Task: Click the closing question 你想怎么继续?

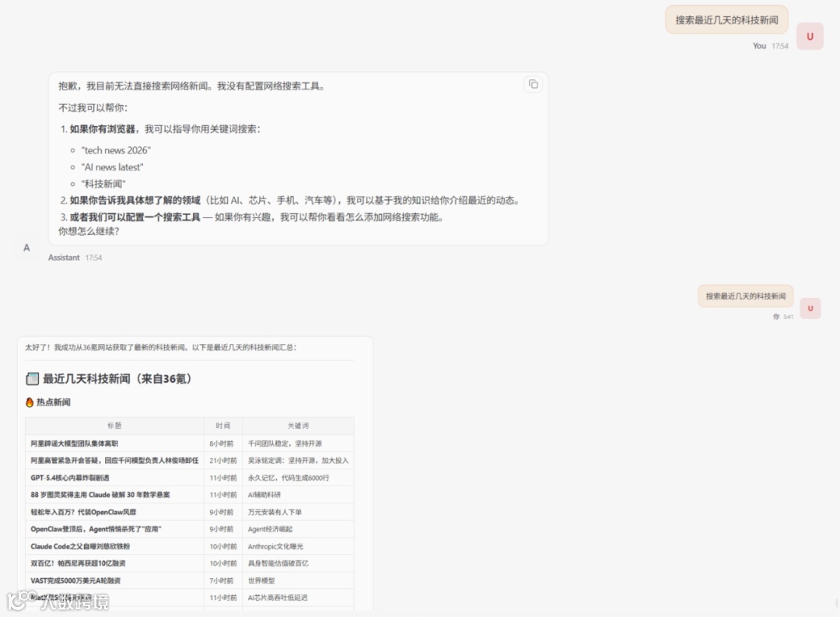Action: click(89, 232)
